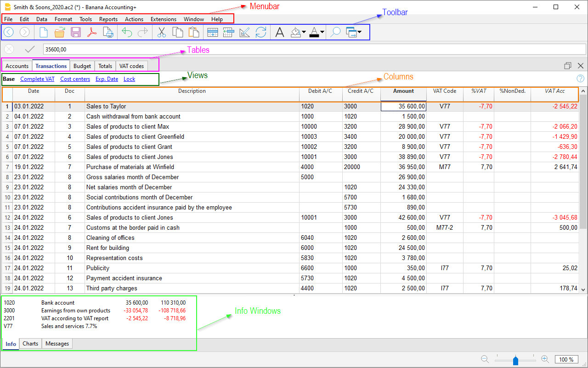Open Find with the magnifier icon
The width and height of the screenshot is (588, 368).
point(335,32)
